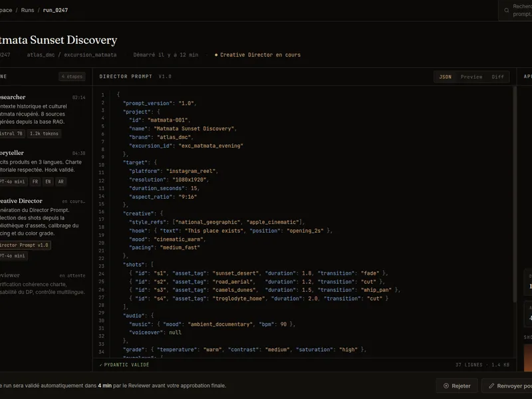This screenshot has width=532, height=399.
Task: Click the "instagram_reel" platform value
Action: click(192, 171)
